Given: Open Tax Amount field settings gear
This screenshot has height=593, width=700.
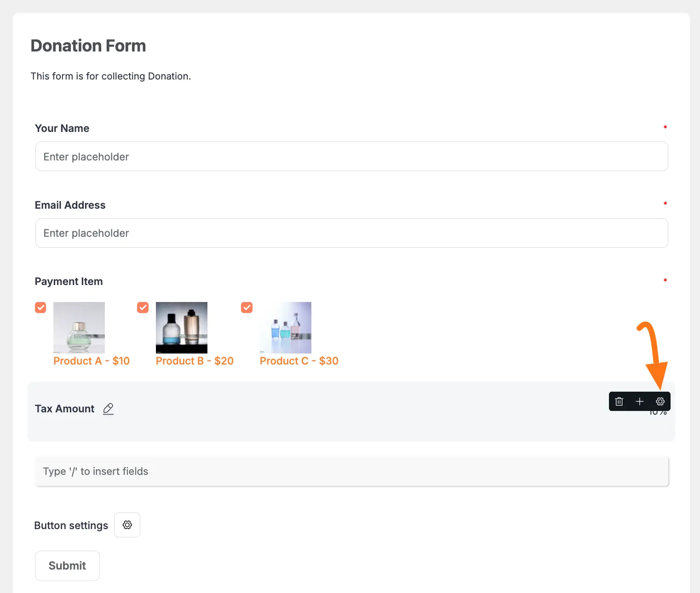Looking at the screenshot, I should point(660,401).
